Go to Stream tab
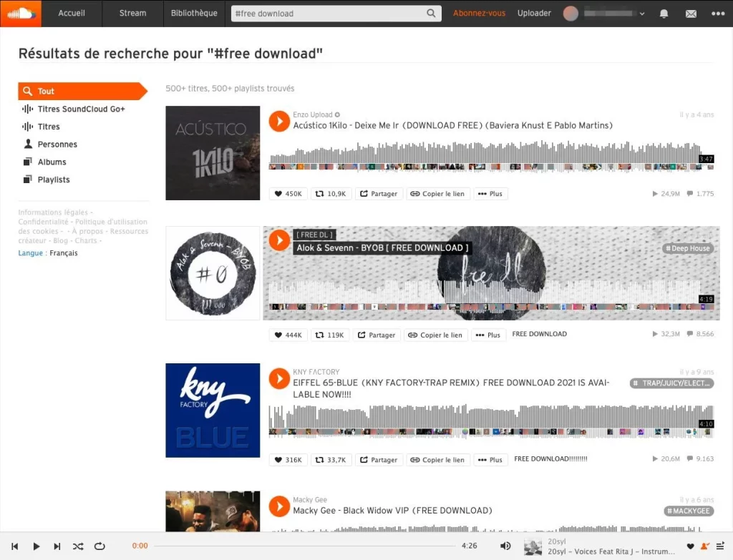 [132, 13]
